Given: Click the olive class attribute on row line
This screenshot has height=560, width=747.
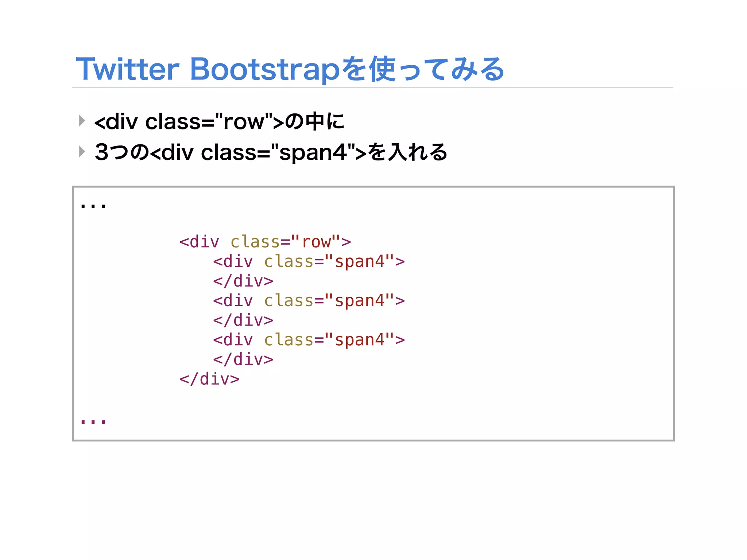Looking at the screenshot, I should tap(255, 242).
